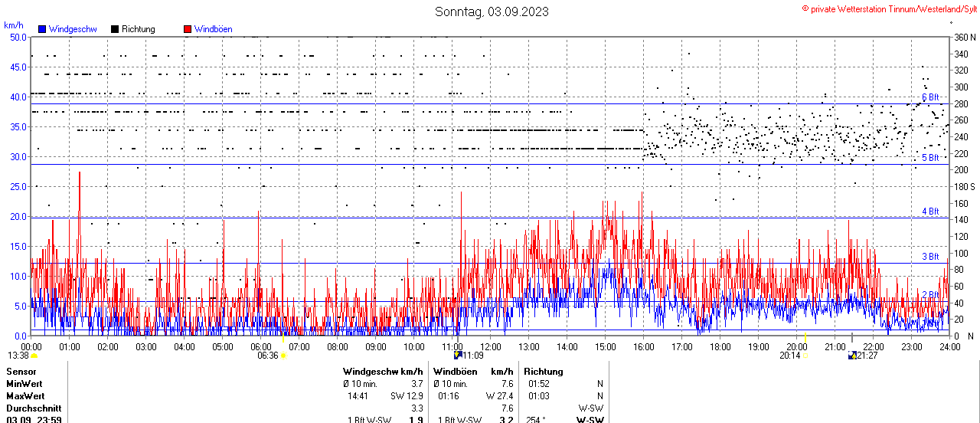Viewport: 980px width, 423px height.
Task: Click the Durchschnitt row label
Action: [32, 408]
